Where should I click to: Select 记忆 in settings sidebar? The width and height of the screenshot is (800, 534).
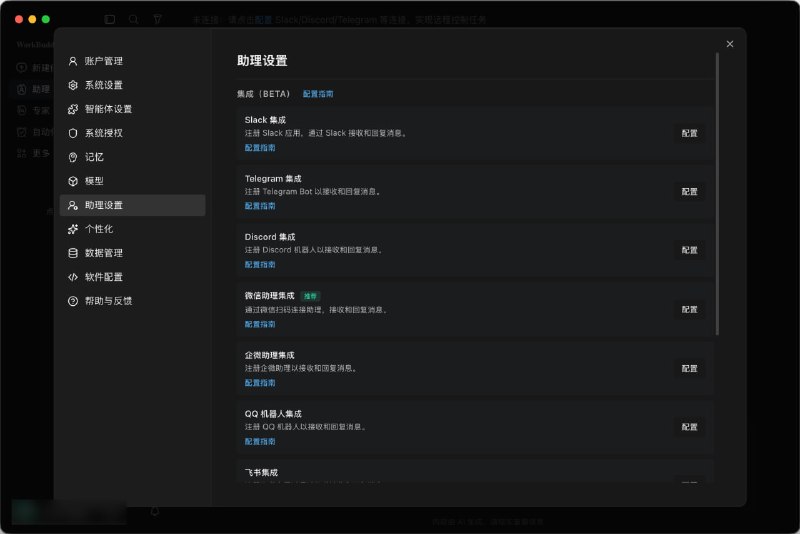click(x=133, y=157)
